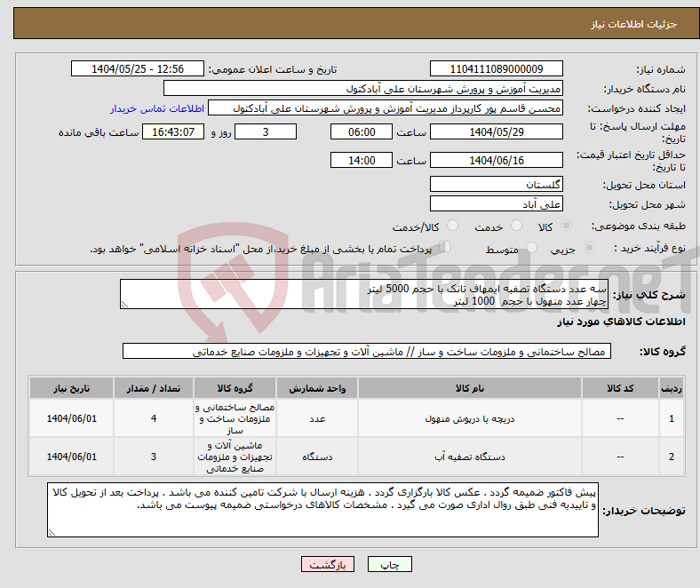
Task: Select the خدمت radio button
Action: click(516, 226)
